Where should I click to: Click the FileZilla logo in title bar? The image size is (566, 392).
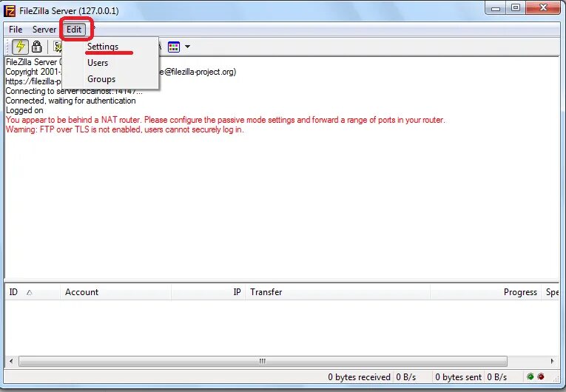pos(10,11)
